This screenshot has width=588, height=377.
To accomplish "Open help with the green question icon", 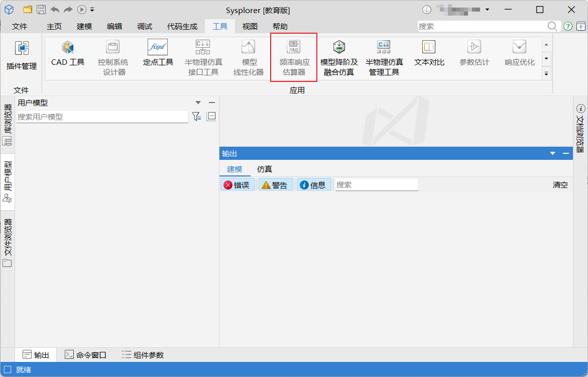I will [x=568, y=26].
